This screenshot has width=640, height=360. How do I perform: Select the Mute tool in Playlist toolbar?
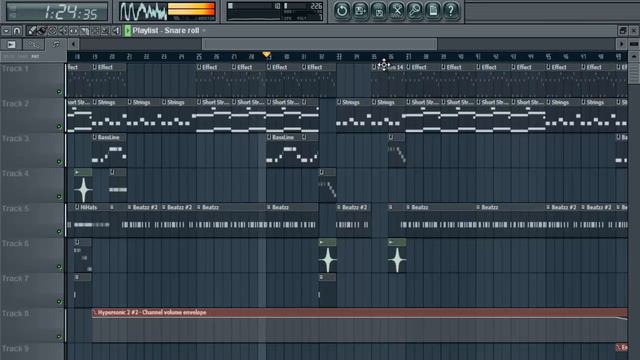[63, 31]
